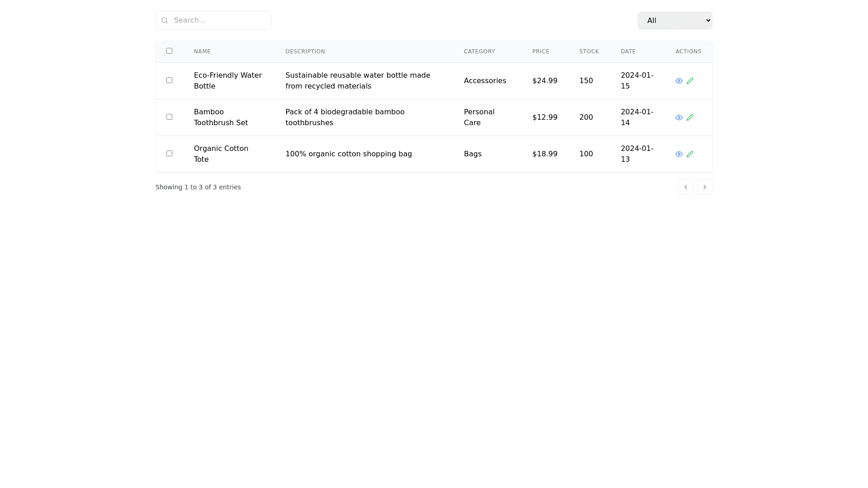868x488 pixels.
Task: View Bamboo Toothbrush Set eye icon
Action: point(679,117)
